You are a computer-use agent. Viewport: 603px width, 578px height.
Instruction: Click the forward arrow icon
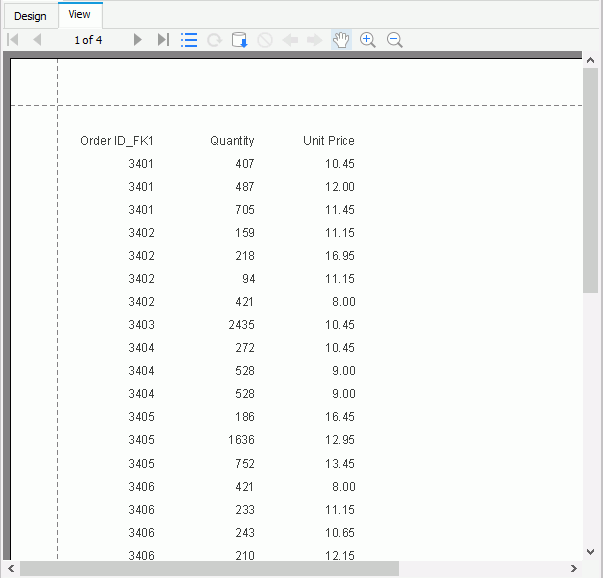314,40
